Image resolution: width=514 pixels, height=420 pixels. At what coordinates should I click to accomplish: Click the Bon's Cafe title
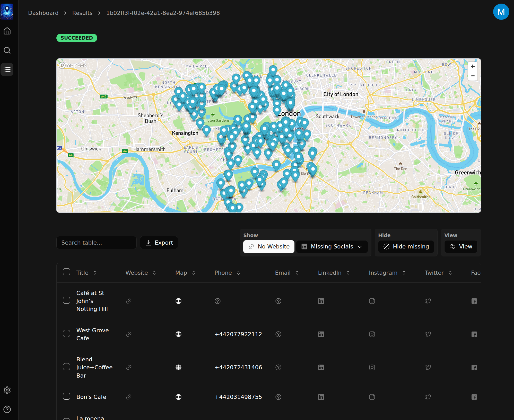(x=91, y=397)
